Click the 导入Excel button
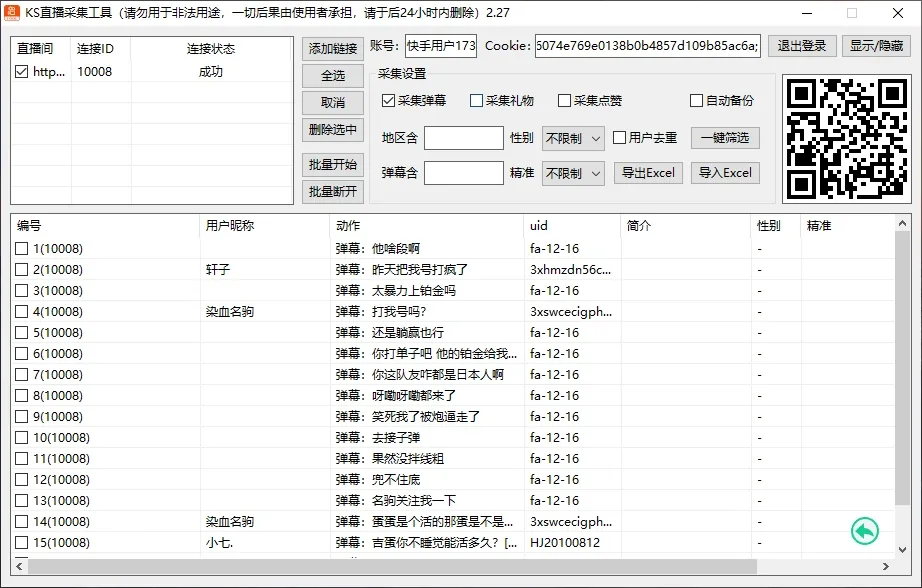 tap(725, 173)
